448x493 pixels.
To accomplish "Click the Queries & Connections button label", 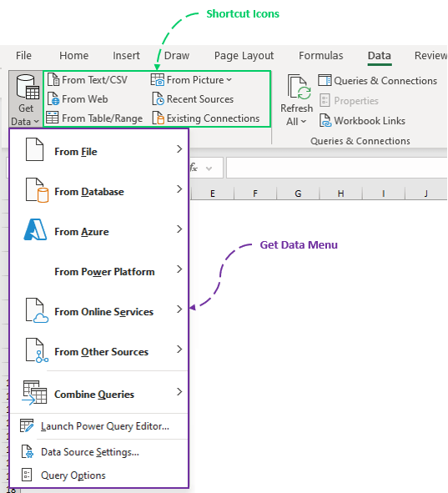I will click(385, 80).
